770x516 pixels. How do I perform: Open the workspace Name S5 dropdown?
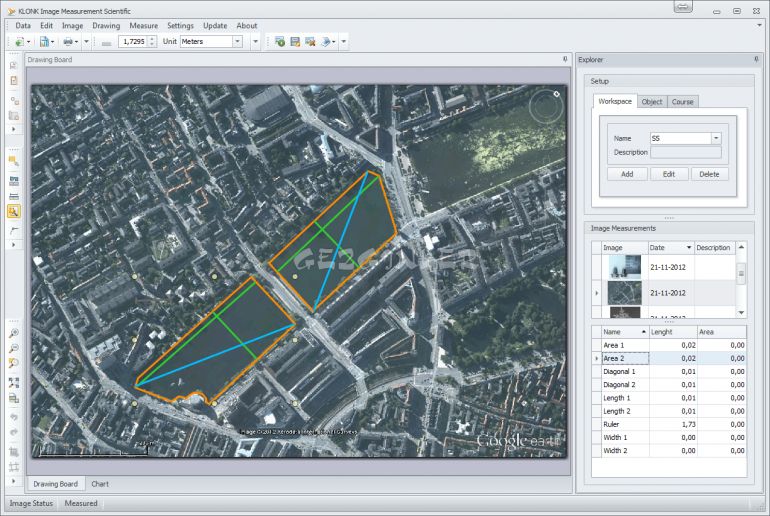[x=716, y=138]
